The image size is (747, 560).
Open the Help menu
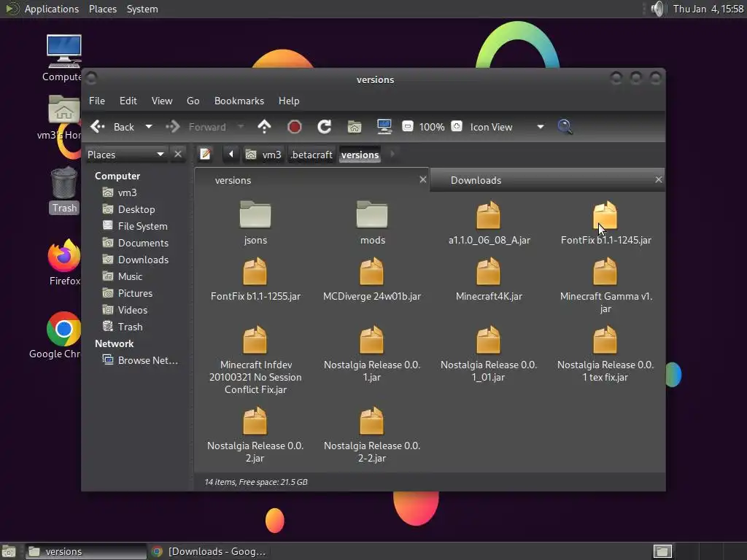pos(289,101)
